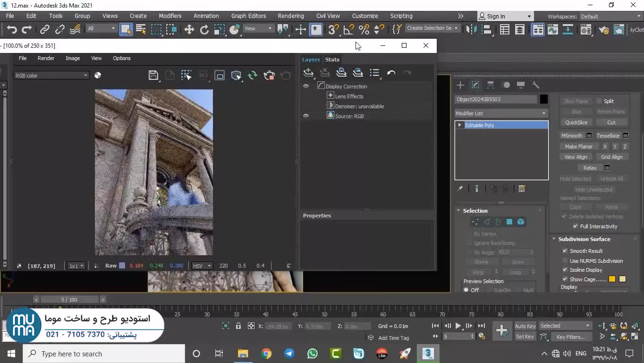Select the Off preview selection radio
This screenshot has height=363, width=644.
[x=466, y=290]
